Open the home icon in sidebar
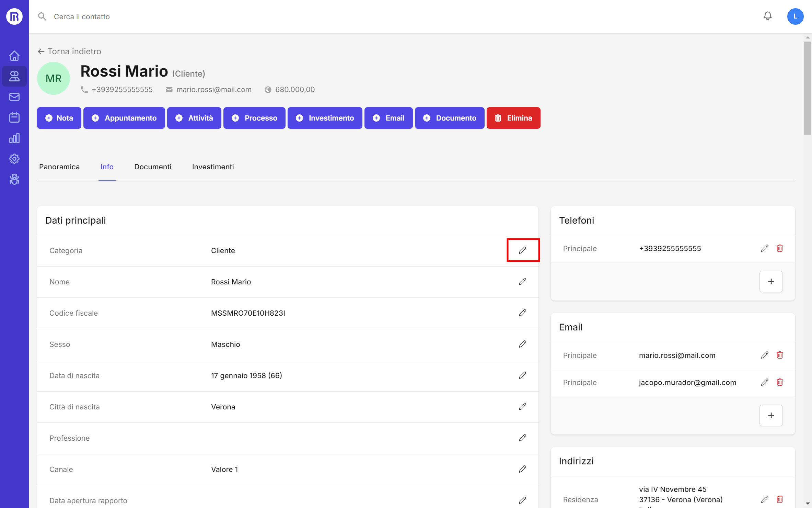 click(x=14, y=56)
